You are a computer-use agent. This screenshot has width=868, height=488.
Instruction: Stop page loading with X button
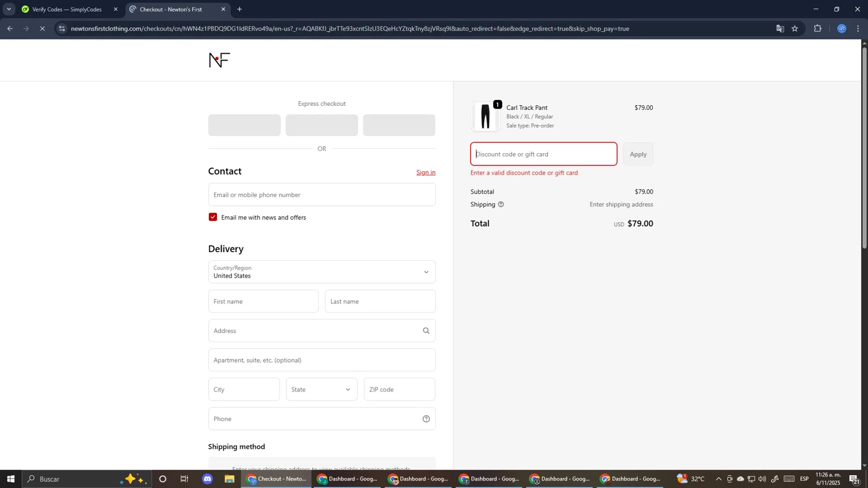[42, 28]
